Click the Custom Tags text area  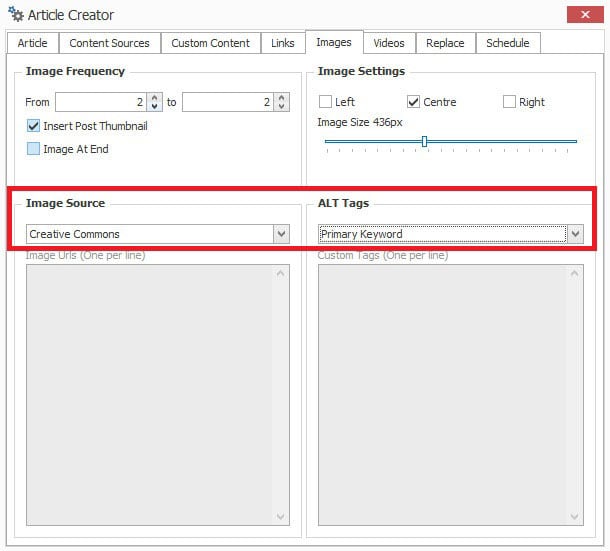[451, 395]
